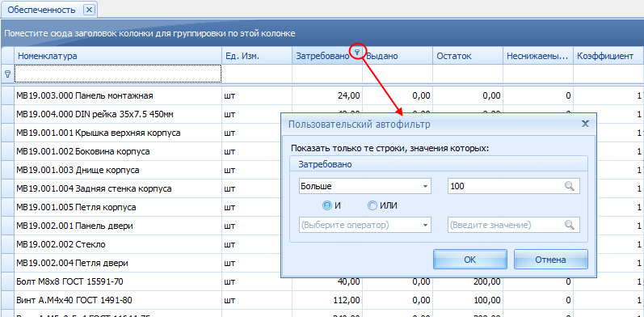The width and height of the screenshot is (644, 317).
Task: Click magnifier icon next to value 100
Action: click(569, 186)
